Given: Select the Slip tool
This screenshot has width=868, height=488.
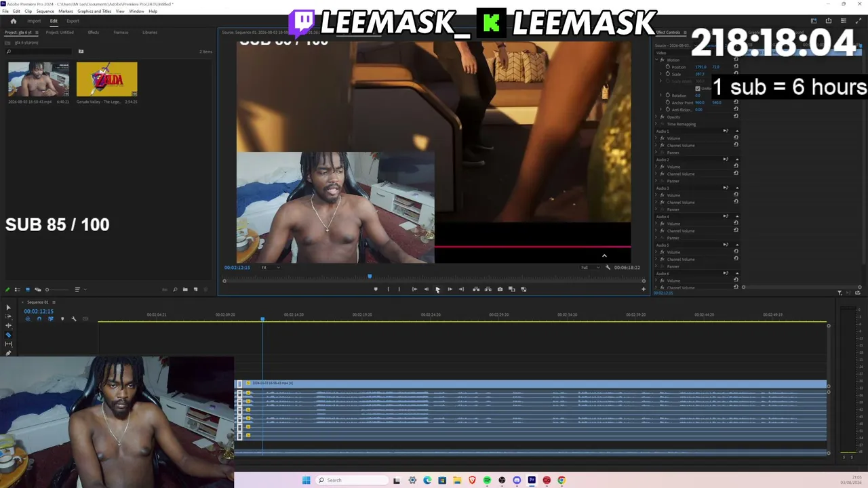Looking at the screenshot, I should 8,344.
